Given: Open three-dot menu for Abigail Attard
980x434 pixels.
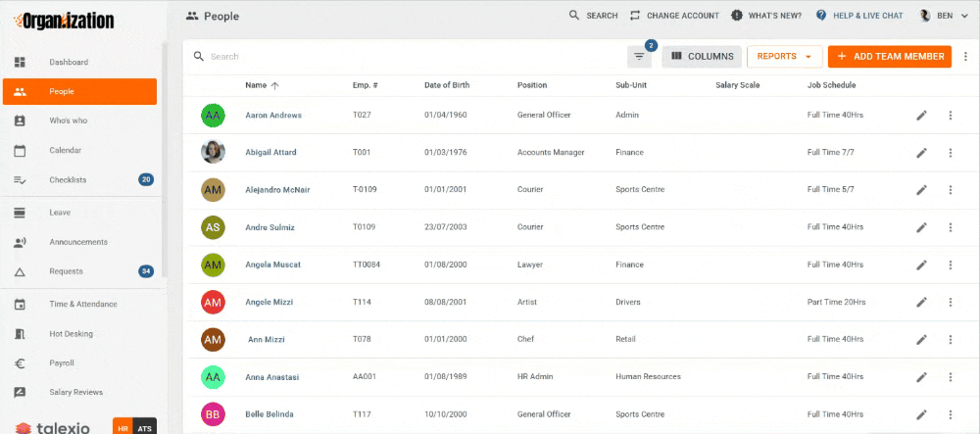Looking at the screenshot, I should tap(950, 153).
